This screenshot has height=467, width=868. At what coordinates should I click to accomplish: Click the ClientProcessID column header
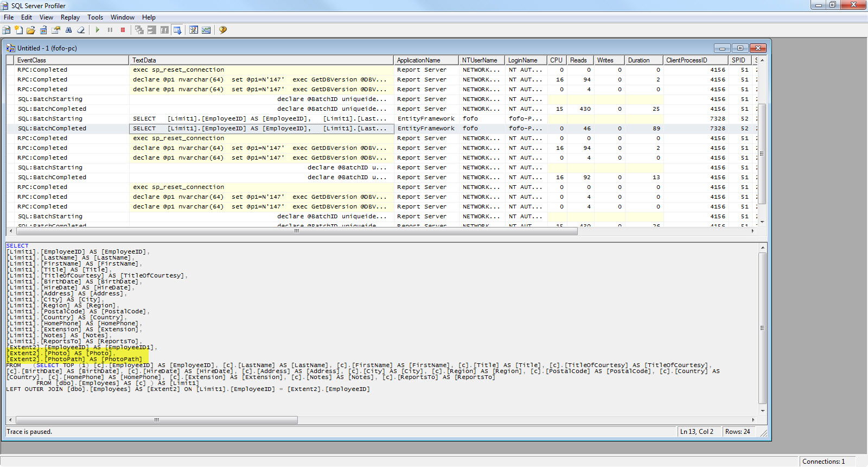coord(696,60)
